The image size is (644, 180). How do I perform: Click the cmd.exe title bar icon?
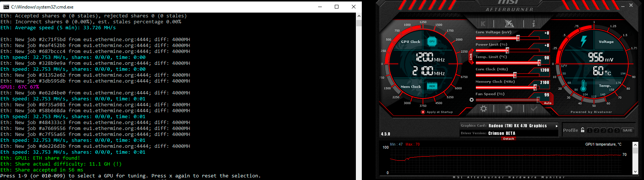6,7
